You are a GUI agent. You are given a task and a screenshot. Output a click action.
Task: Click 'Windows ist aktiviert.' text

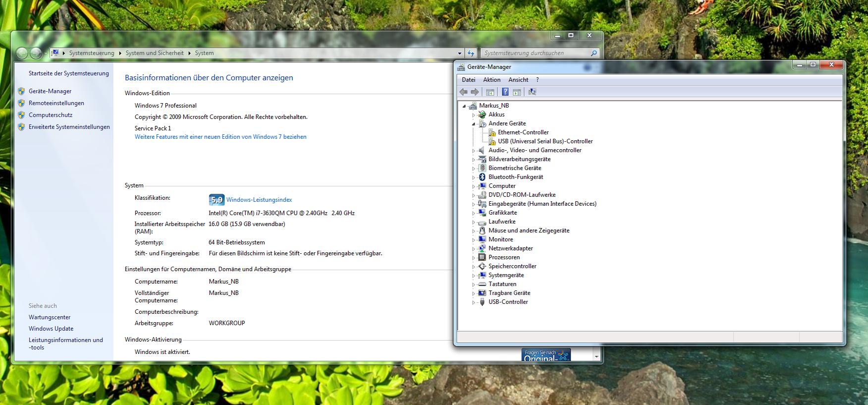pos(163,352)
